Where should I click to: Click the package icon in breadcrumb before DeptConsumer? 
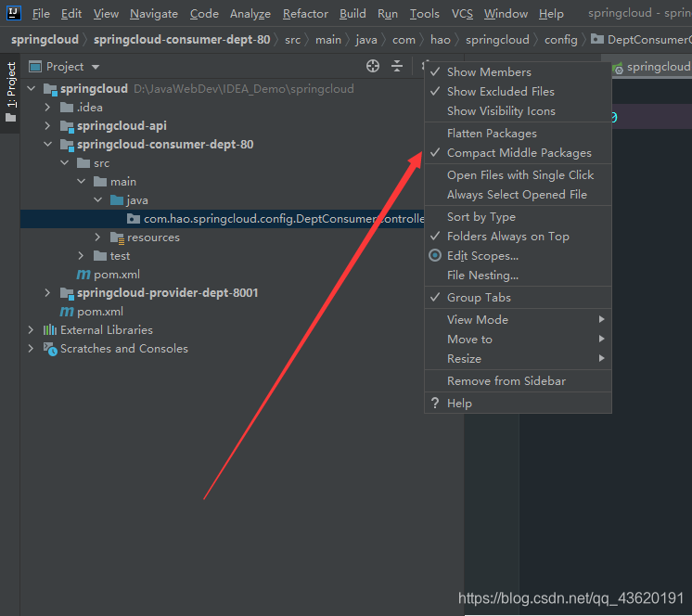[x=597, y=39]
